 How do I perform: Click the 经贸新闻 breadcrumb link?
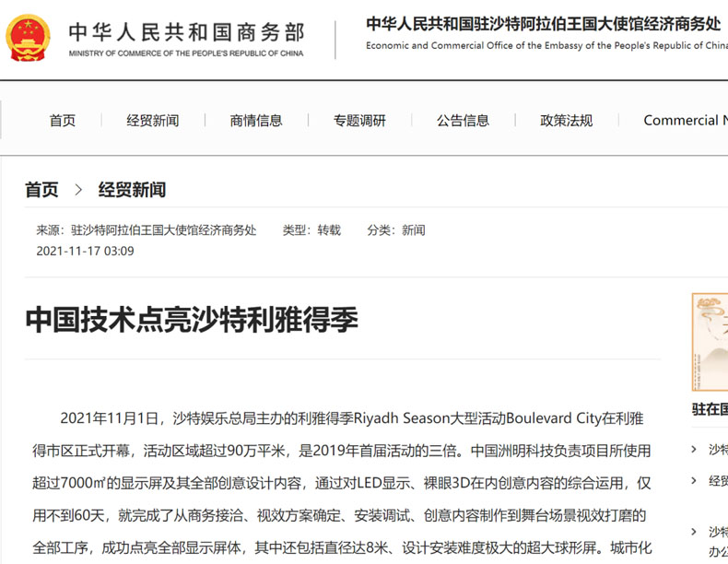tap(132, 190)
